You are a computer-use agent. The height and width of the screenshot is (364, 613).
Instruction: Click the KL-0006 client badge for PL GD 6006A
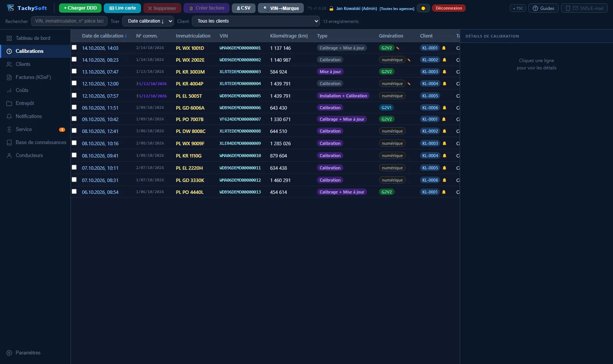point(430,108)
